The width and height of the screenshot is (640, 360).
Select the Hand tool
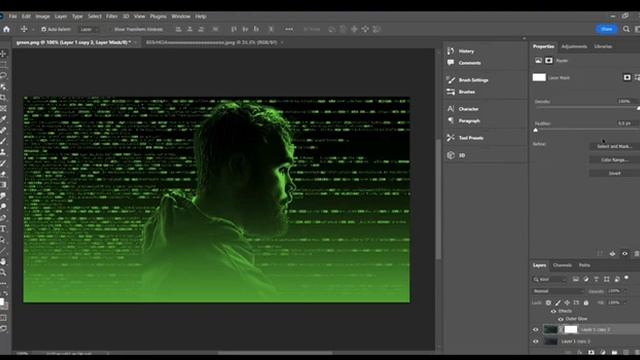(x=3, y=261)
